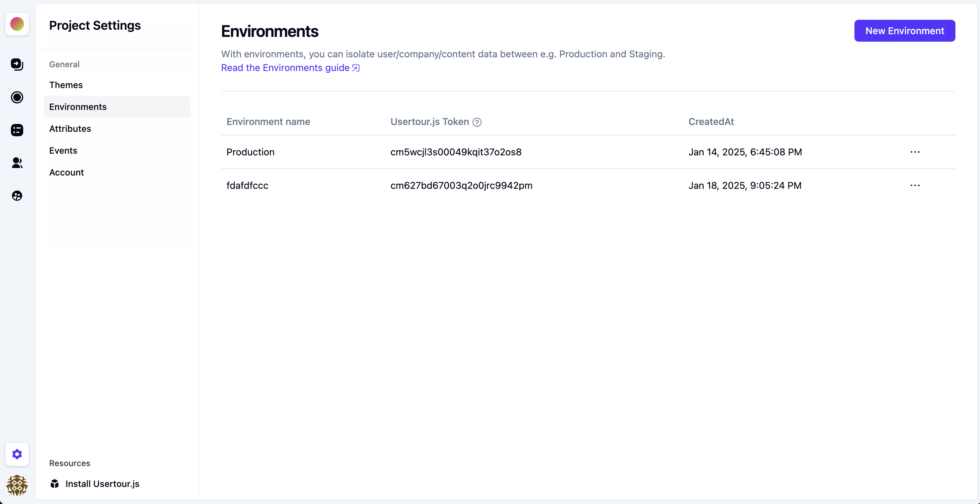Open the Flows sidebar icon
This screenshot has width=980, height=504.
pyautogui.click(x=17, y=64)
